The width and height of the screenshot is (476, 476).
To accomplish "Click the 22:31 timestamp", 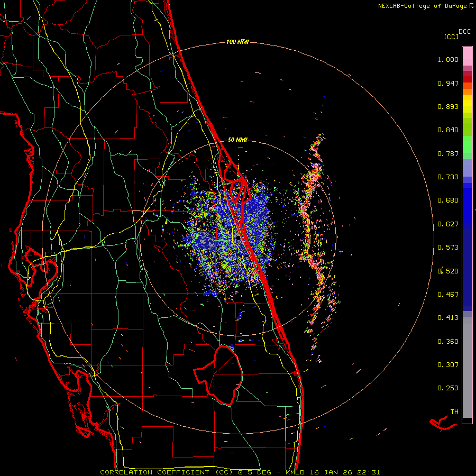I will click(x=368, y=472).
